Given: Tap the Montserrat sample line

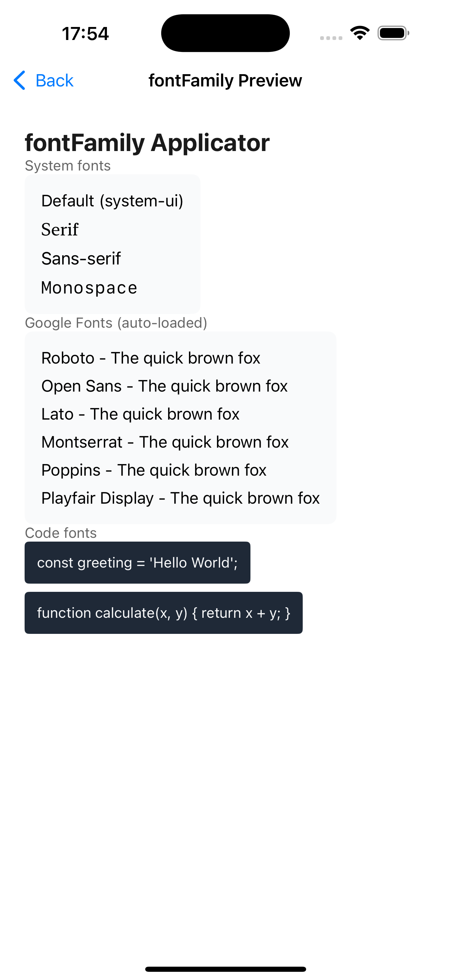Looking at the screenshot, I should pyautogui.click(x=165, y=442).
